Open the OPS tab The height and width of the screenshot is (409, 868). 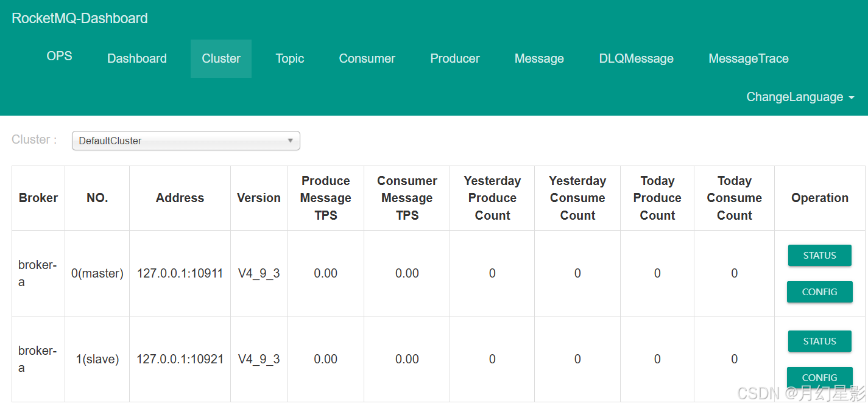[x=59, y=56]
